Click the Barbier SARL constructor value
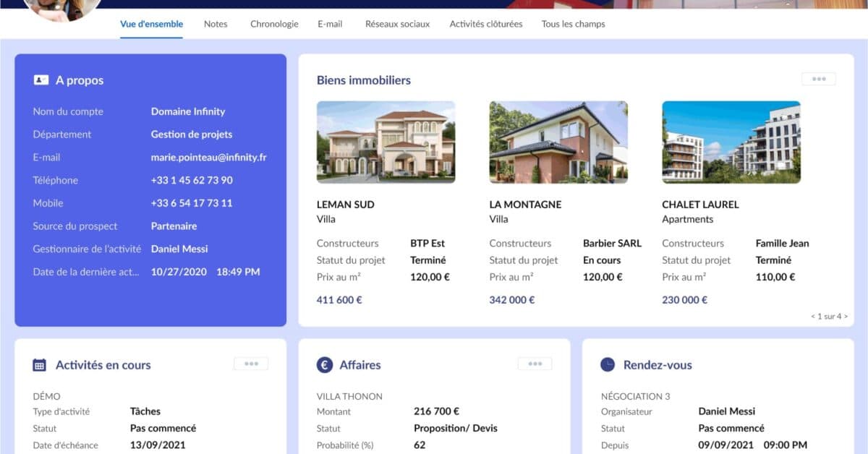 612,244
